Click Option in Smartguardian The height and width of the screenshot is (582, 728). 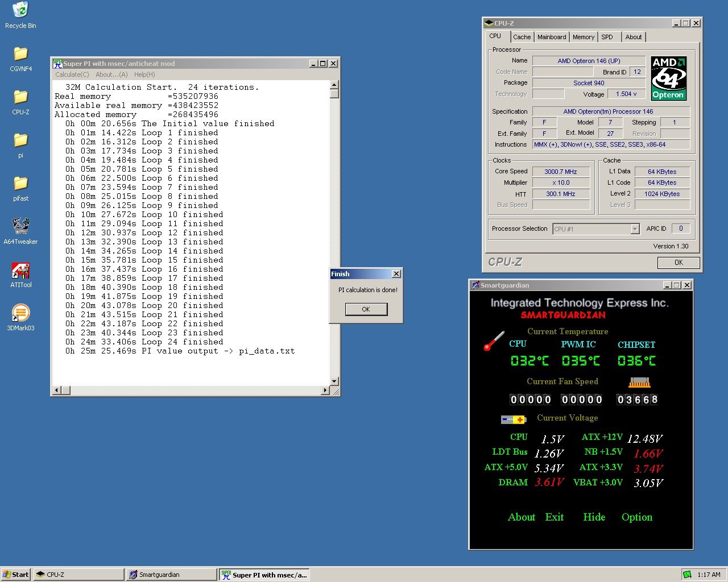637,517
